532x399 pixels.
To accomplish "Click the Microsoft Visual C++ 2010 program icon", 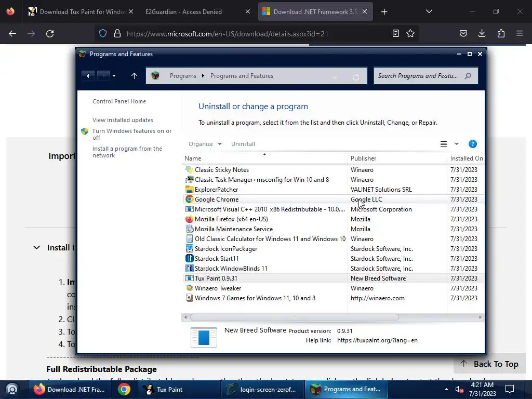I will pos(189,209).
